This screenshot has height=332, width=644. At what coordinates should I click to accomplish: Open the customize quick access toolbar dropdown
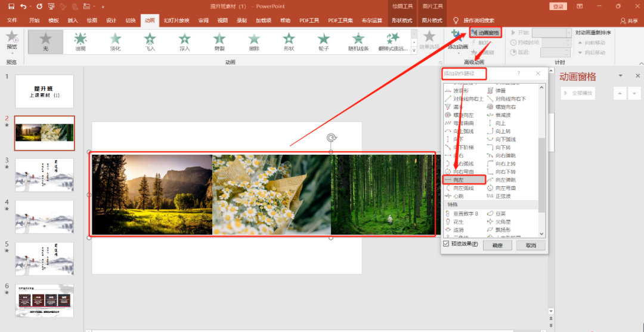point(103,7)
